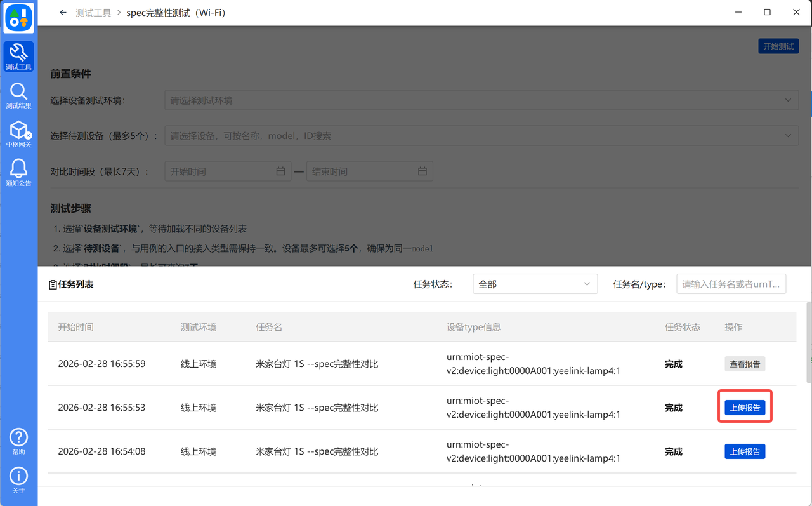This screenshot has height=506, width=812.
Task: Select the 2026-02-28 16:55:53 cell
Action: pos(101,408)
